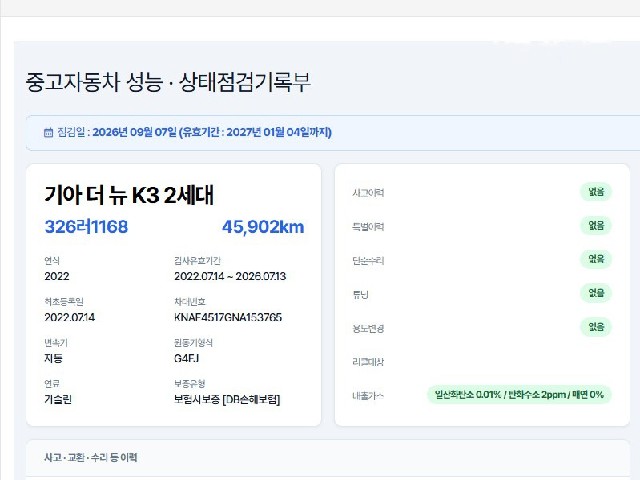This screenshot has width=640, height=480.
Task: Click the section header 사고·교환·수리 등 이력
Action: pyautogui.click(x=91, y=457)
